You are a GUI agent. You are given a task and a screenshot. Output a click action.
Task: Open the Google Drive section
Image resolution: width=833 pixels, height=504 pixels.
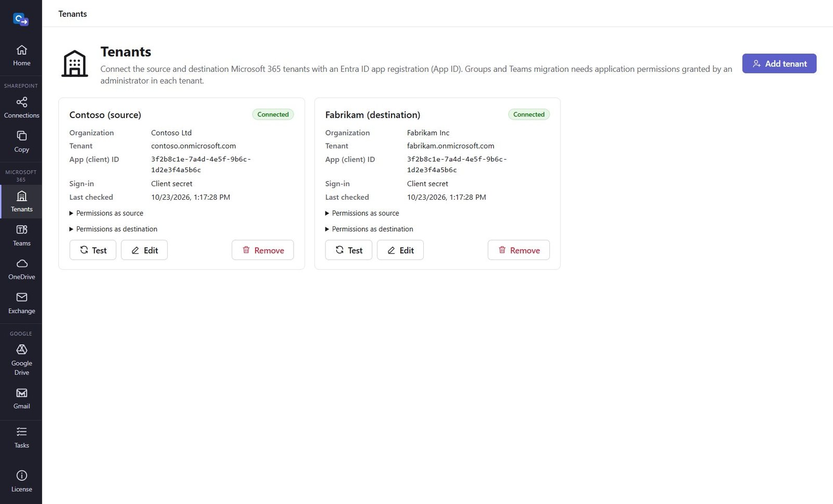pyautogui.click(x=21, y=360)
